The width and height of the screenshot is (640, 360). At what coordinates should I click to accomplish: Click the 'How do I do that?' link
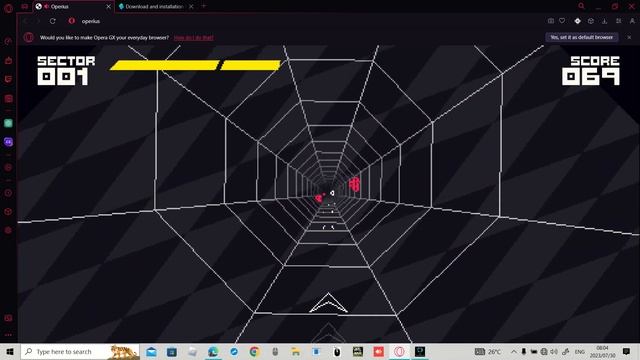tap(193, 38)
